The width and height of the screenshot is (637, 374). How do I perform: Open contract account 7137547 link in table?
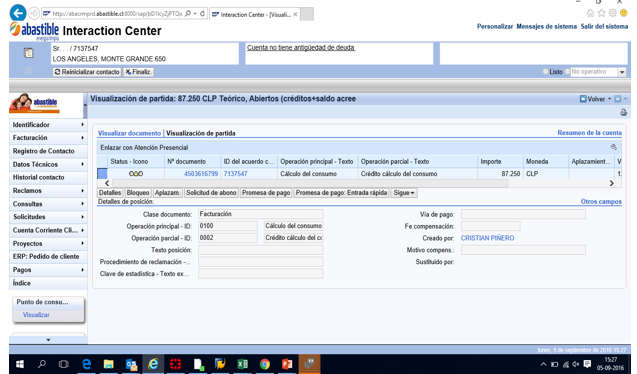point(235,174)
